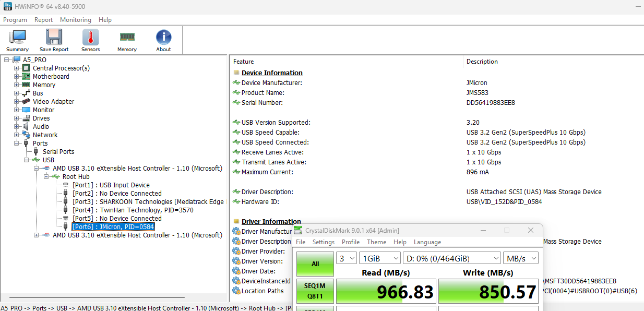Open the Monitoring menu
The image size is (644, 311).
pos(75,20)
